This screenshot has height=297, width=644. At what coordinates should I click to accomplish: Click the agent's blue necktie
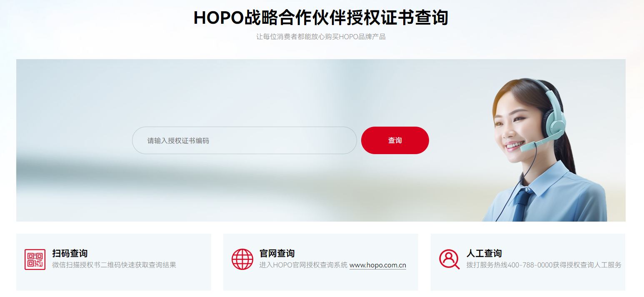pyautogui.click(x=522, y=204)
